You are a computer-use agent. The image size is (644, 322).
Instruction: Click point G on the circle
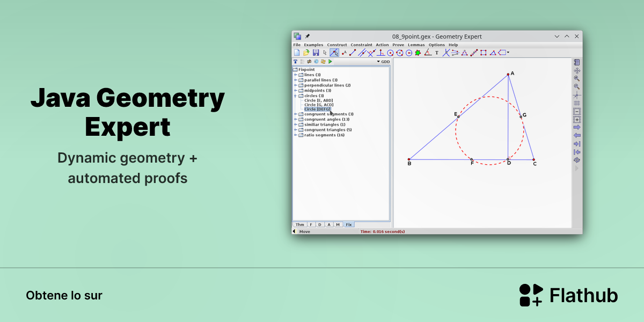[x=521, y=116]
